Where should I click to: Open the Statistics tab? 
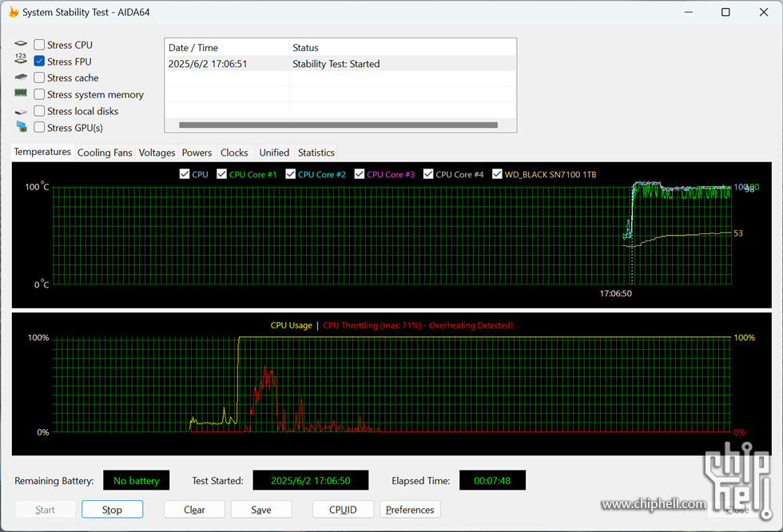pos(316,153)
